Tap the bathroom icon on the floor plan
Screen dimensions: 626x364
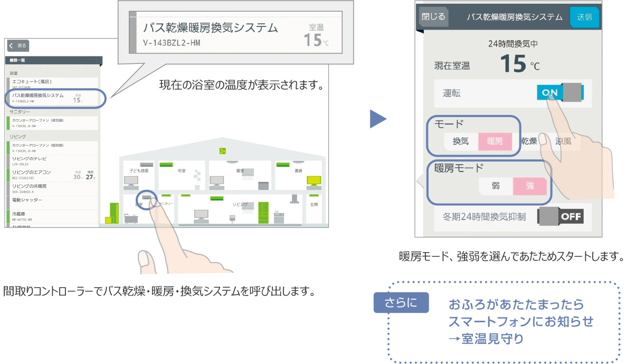click(x=147, y=198)
